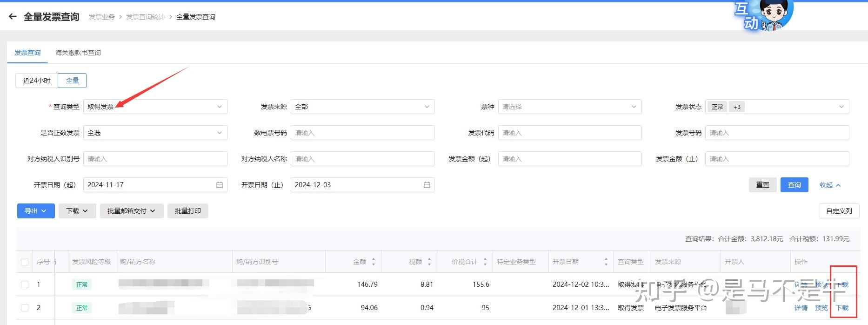Click amount cell 94.06 in row 2
868x325 pixels.
[369, 308]
